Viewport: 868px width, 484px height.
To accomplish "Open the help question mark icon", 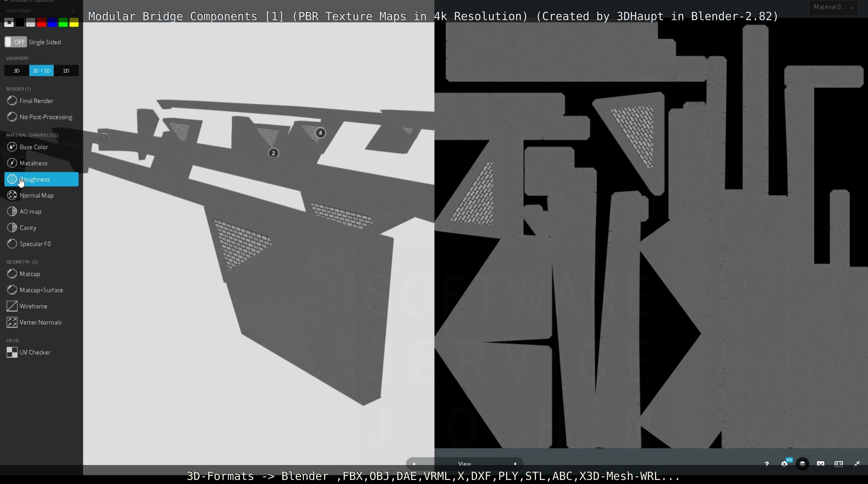I will (x=767, y=464).
